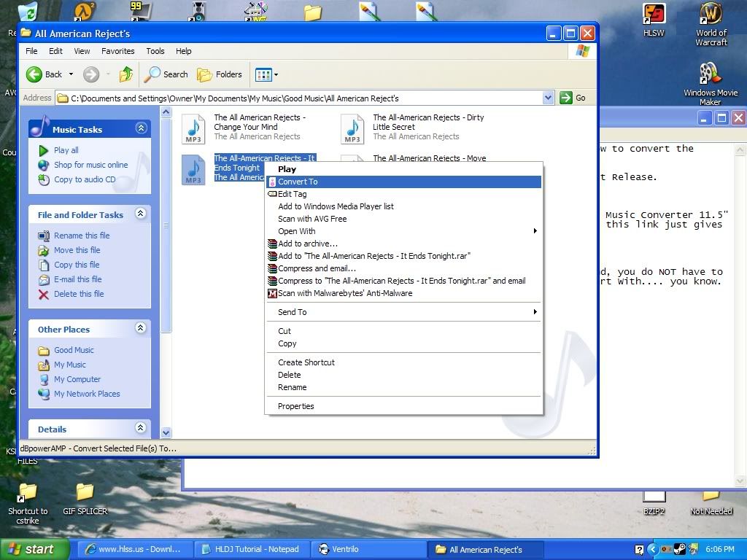This screenshot has width=747, height=560.
Task: Select the Dirty Little Secret MP3 file
Action: tap(352, 128)
